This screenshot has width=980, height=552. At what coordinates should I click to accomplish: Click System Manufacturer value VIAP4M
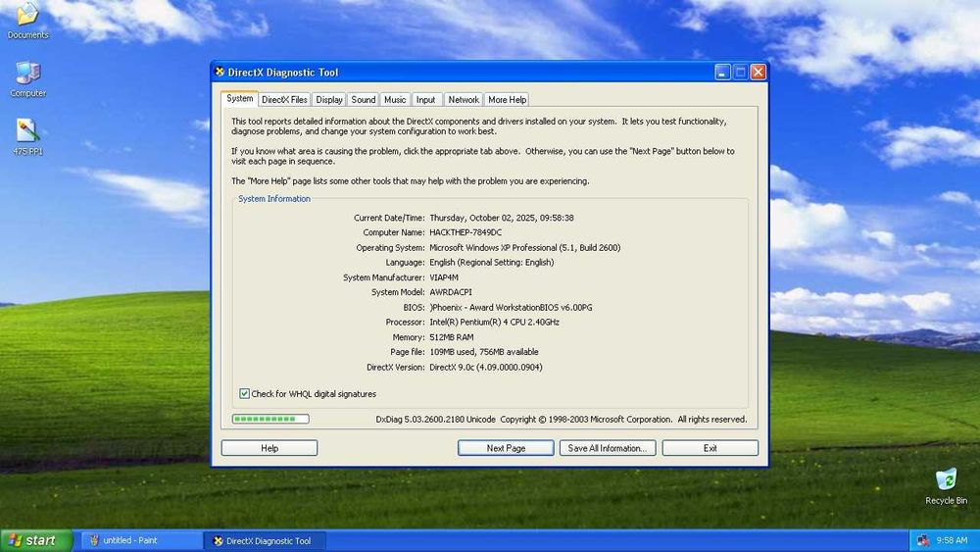point(444,277)
